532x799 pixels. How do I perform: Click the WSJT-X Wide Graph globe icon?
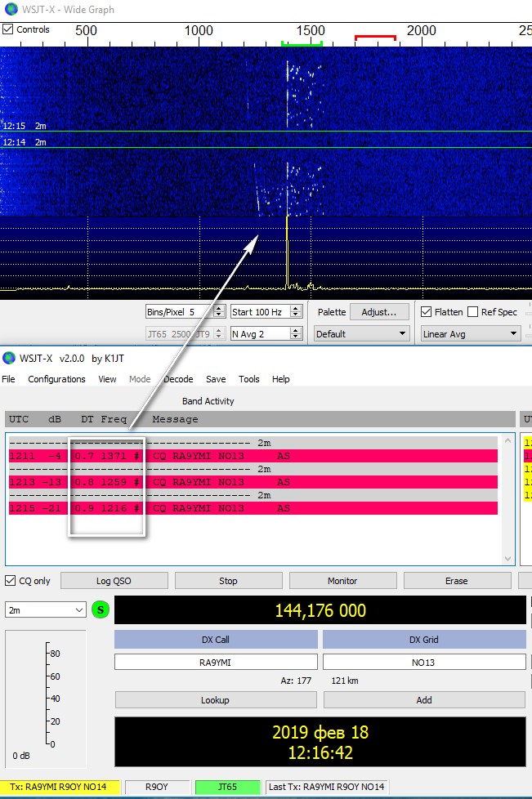tap(9, 10)
